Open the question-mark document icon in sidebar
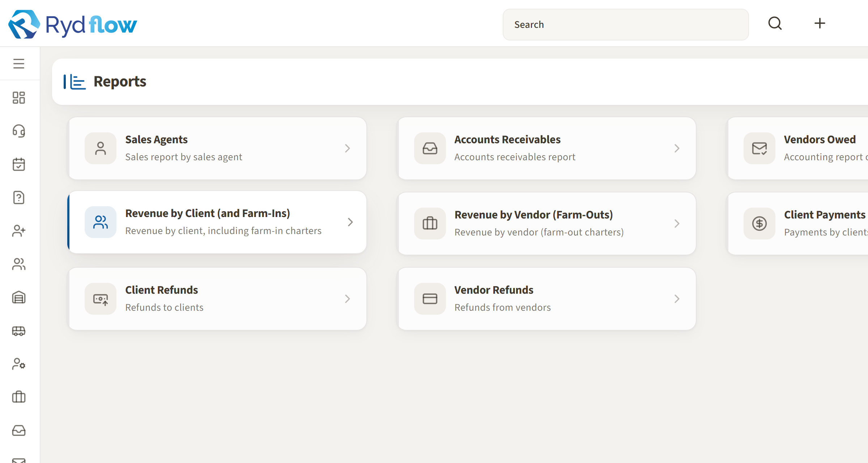 click(19, 197)
